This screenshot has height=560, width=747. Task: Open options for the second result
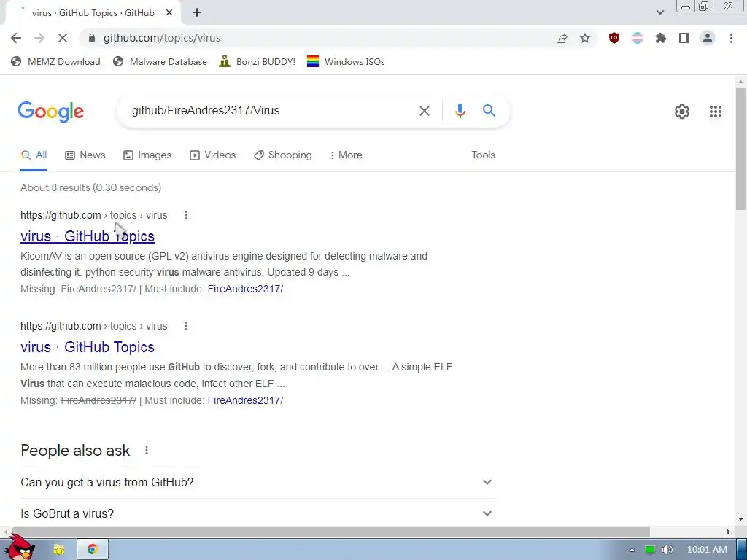coord(186,326)
